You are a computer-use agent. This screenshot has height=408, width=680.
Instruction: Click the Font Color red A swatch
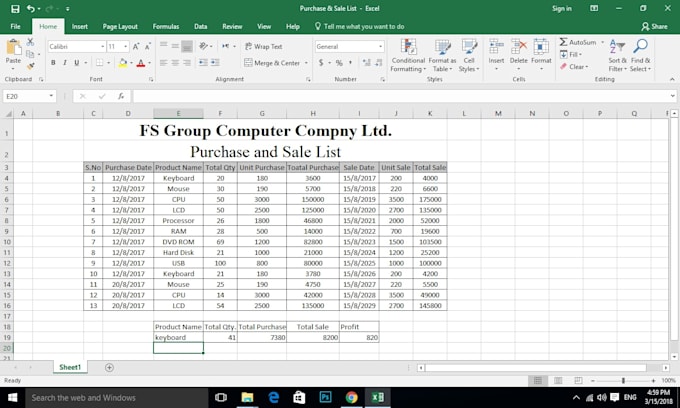point(141,63)
